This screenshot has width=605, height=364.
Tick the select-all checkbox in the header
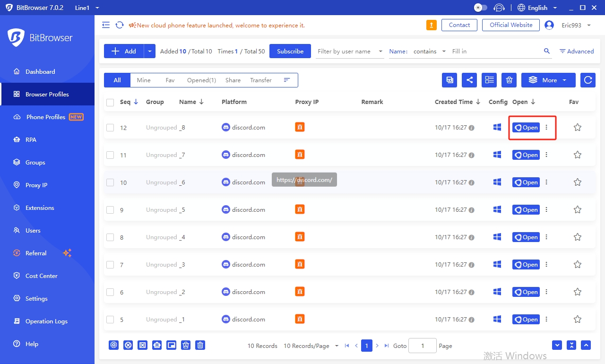(x=110, y=102)
